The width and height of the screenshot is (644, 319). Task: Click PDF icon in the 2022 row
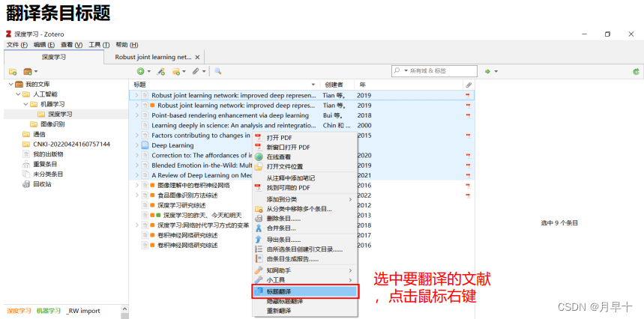click(x=468, y=195)
